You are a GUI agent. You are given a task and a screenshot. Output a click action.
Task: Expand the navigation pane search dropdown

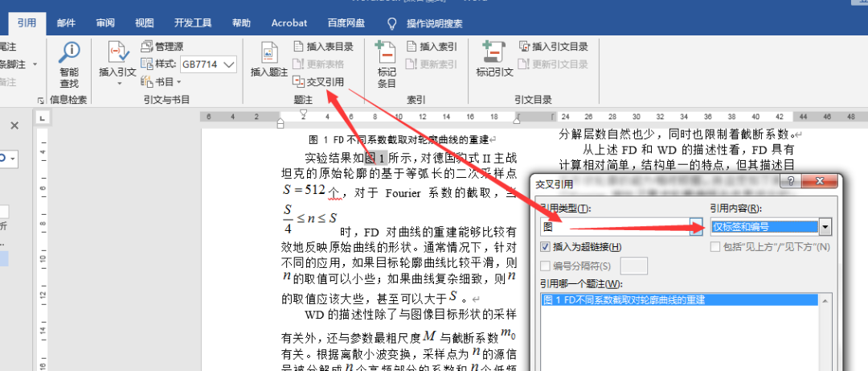tap(14, 158)
